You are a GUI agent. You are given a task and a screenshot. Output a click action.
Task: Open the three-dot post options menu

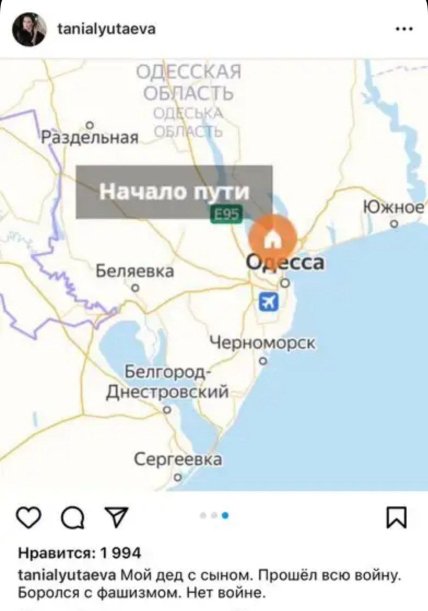[404, 28]
